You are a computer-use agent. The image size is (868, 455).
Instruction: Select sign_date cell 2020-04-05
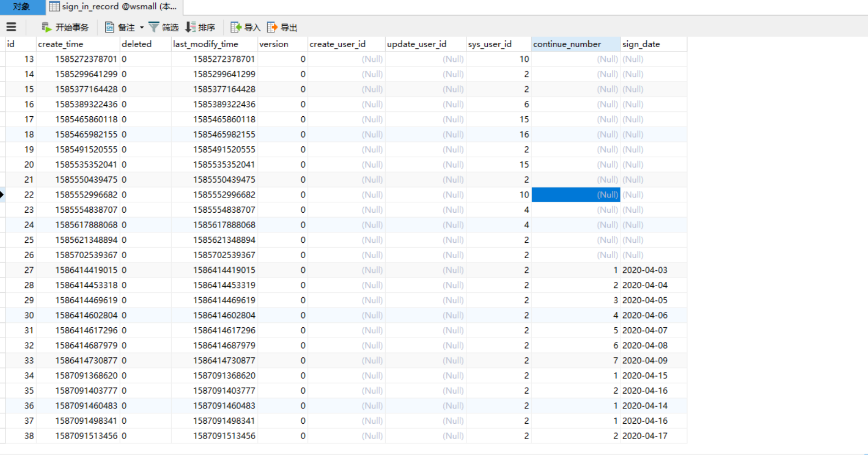coord(653,300)
